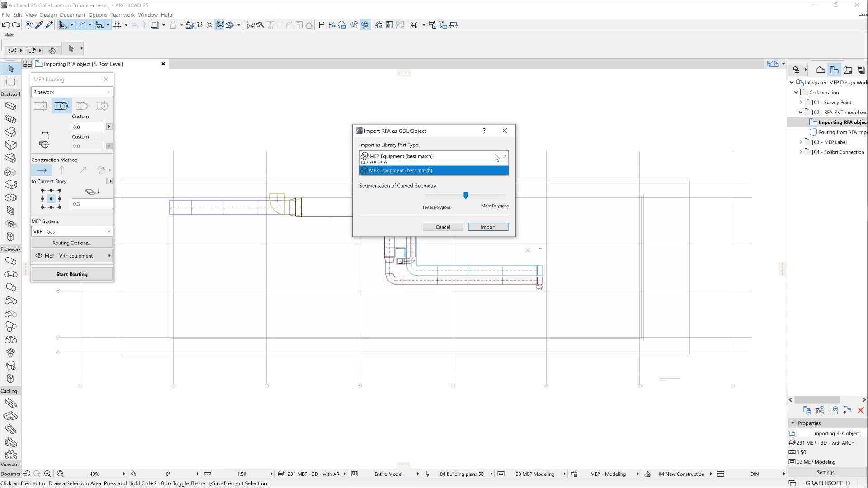Open the Import as Library Part Type combo box
The height and width of the screenshot is (488, 868).
coord(434,156)
